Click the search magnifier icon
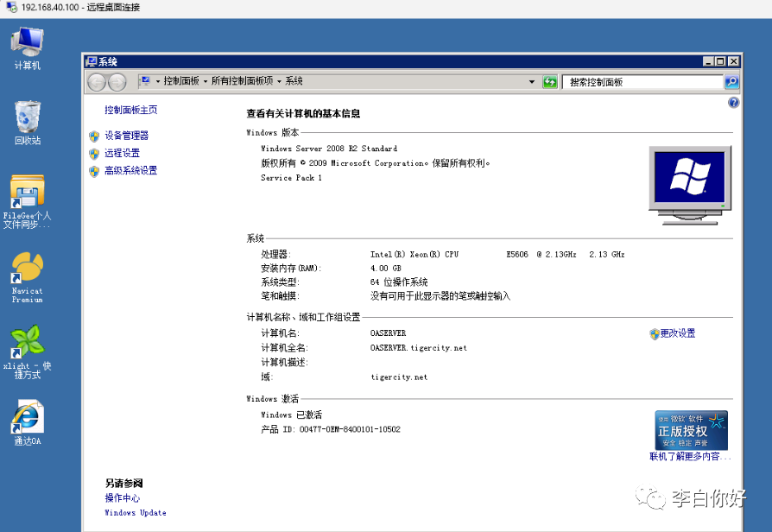The image size is (772, 532). point(731,82)
